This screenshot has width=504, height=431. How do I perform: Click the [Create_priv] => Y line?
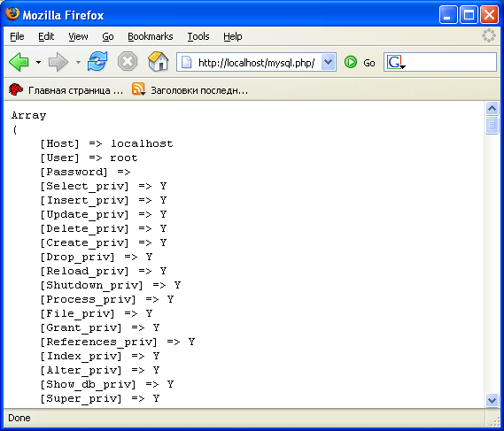click(103, 242)
